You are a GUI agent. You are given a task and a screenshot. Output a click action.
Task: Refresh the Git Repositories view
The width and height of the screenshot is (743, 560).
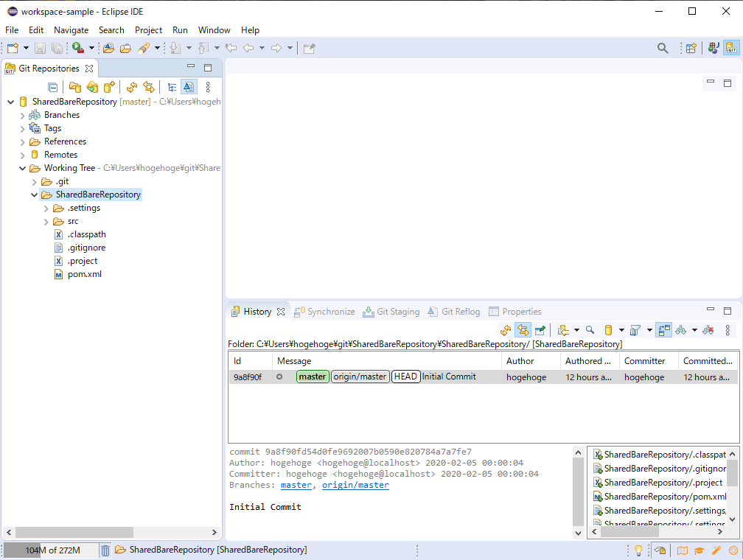(x=132, y=87)
